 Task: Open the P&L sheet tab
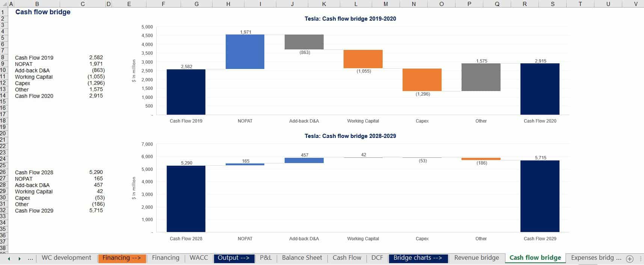pyautogui.click(x=266, y=258)
